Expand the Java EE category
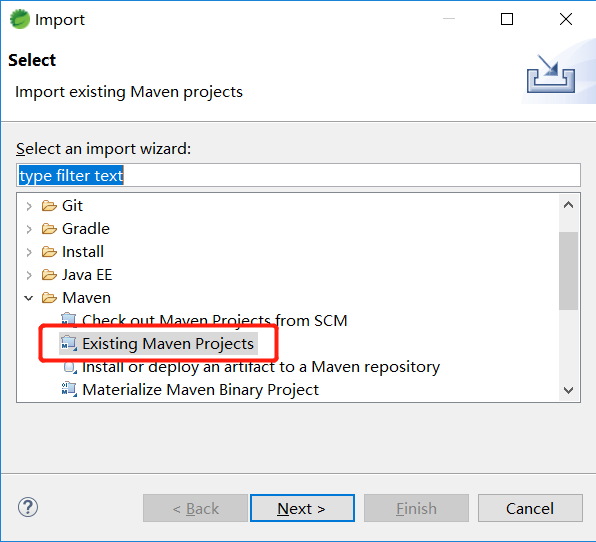Viewport: 596px width, 542px height. 29,275
